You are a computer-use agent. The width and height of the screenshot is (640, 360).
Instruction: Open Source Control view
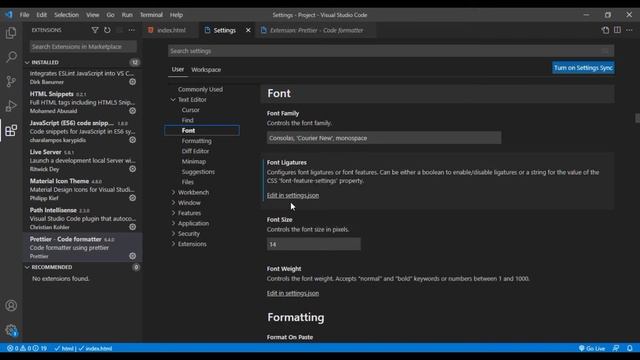pos(11,81)
